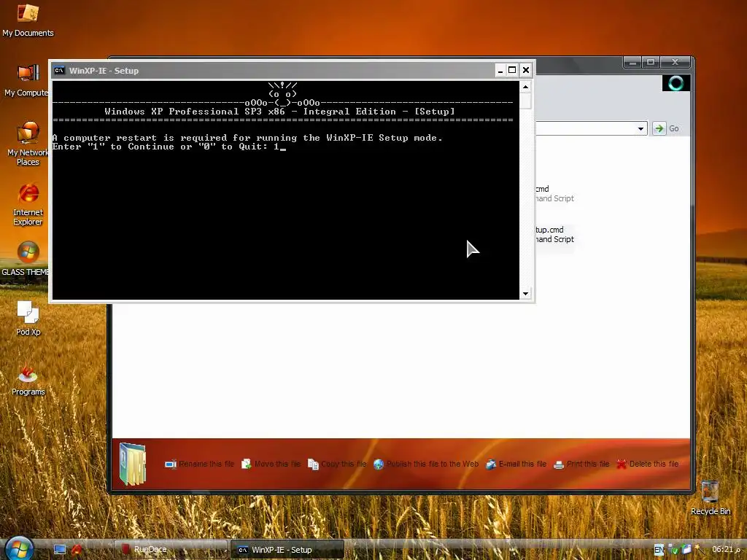This screenshot has width=747, height=560.
Task: Close the background explorer window
Action: coord(675,63)
